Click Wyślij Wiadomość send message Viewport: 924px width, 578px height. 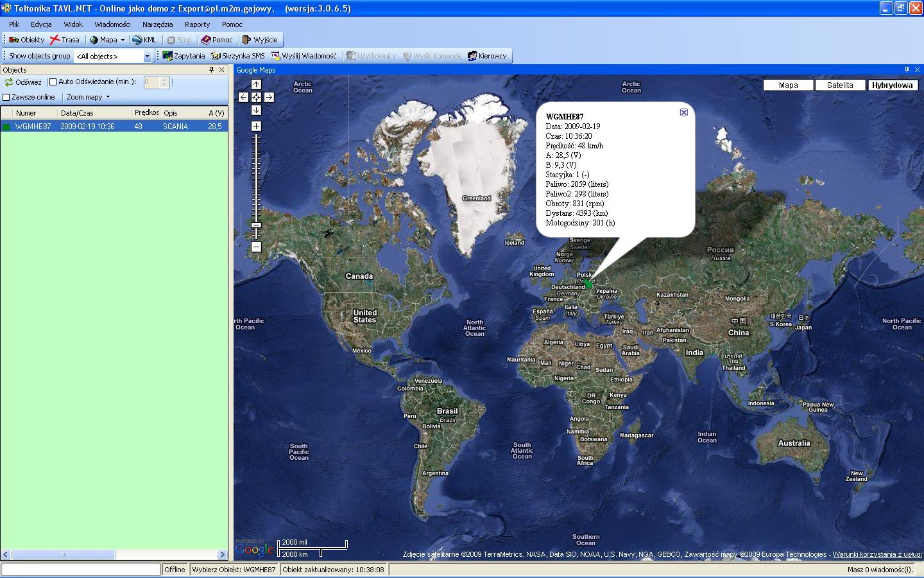(304, 56)
